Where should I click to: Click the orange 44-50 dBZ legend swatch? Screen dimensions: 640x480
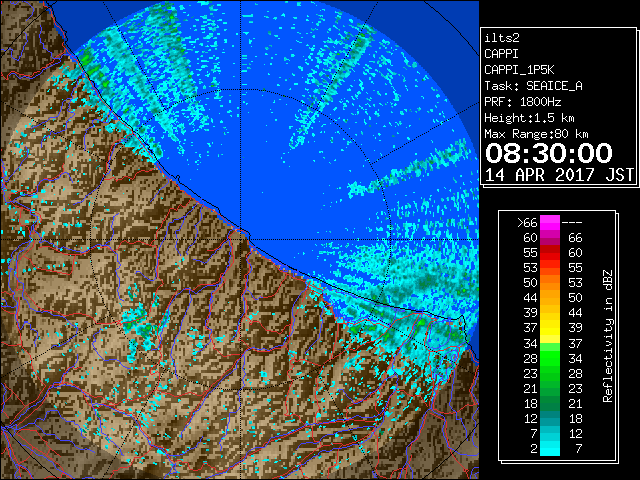550,298
